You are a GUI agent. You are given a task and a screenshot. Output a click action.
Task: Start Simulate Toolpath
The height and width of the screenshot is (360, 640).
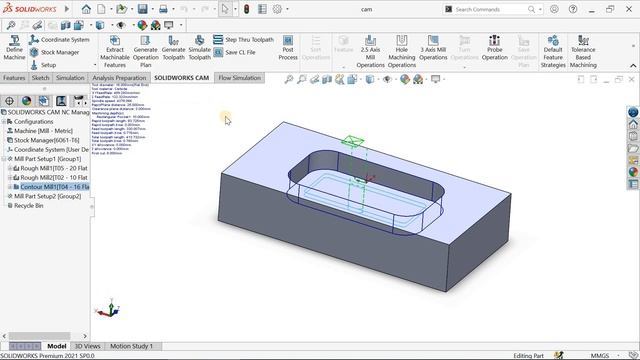coord(200,48)
